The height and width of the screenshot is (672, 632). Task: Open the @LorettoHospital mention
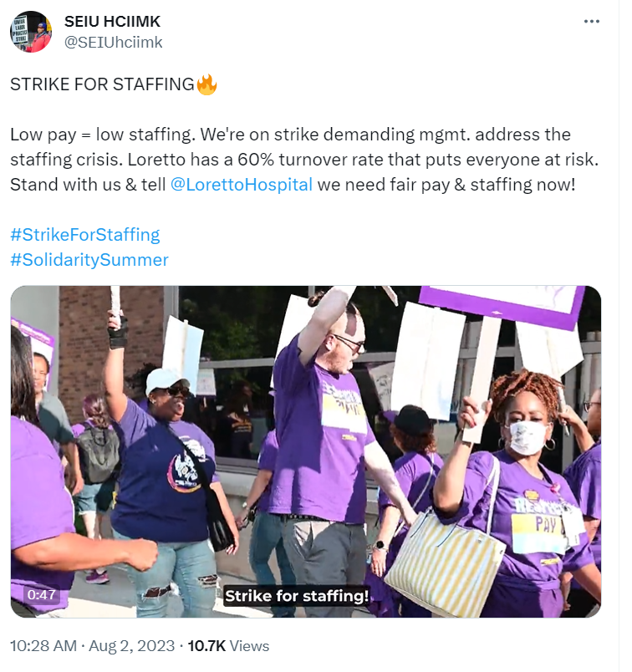pyautogui.click(x=242, y=185)
